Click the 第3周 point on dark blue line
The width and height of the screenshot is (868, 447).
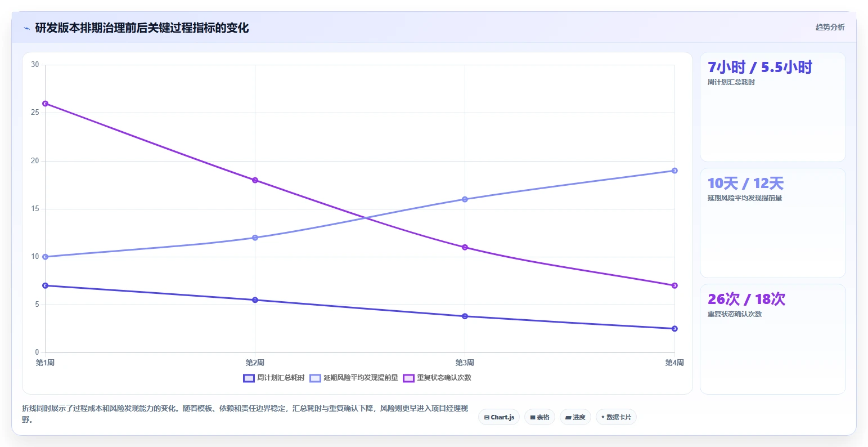pos(465,316)
